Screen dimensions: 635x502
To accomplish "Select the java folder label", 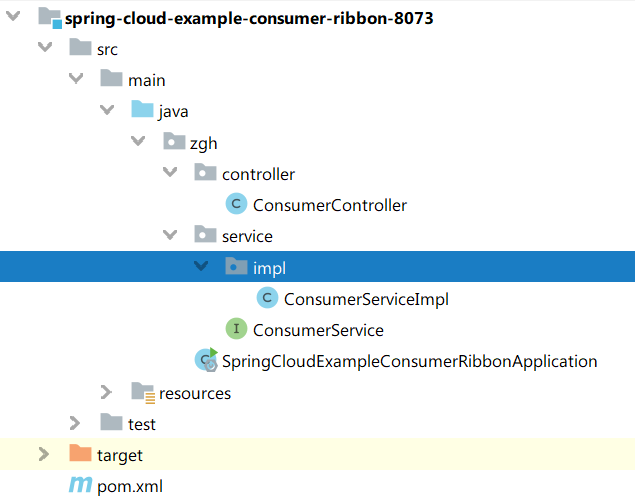I will coord(173,112).
